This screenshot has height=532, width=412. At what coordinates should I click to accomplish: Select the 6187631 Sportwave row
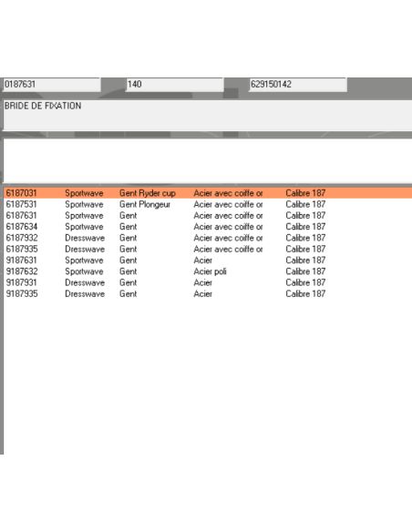(208, 216)
